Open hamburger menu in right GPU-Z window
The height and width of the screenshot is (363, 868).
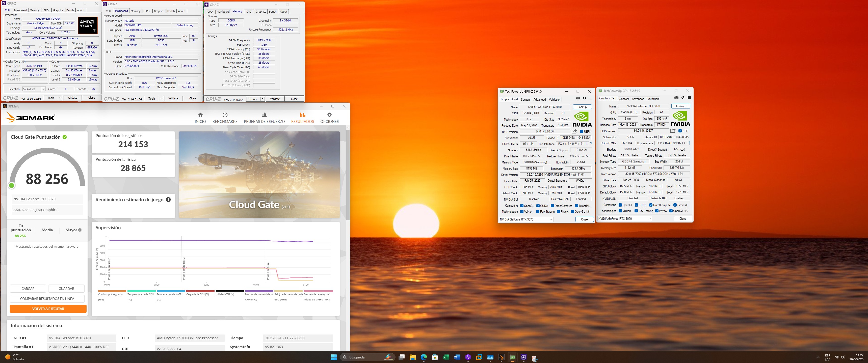[x=689, y=98]
